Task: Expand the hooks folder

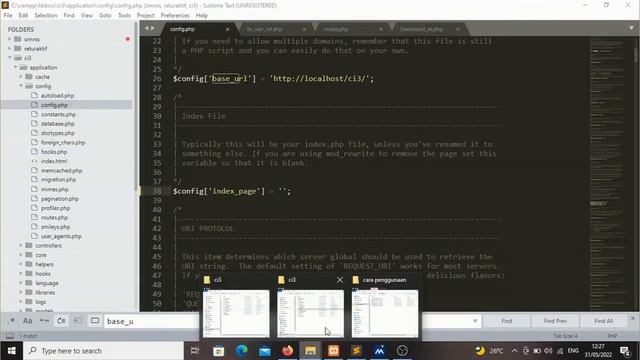Action: (x=21, y=273)
